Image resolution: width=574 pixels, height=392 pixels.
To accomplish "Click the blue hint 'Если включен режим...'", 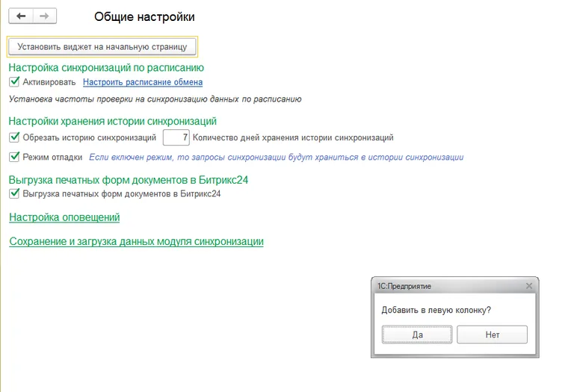I will coord(277,158).
